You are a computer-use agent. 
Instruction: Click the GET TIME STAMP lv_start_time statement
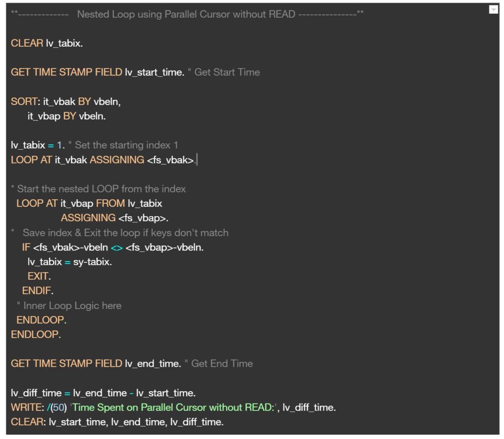97,72
